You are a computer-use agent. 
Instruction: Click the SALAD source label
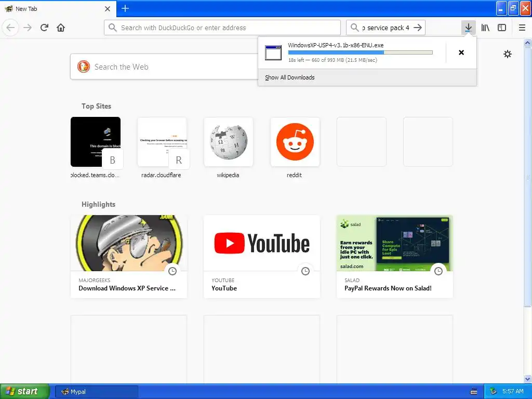click(352, 280)
